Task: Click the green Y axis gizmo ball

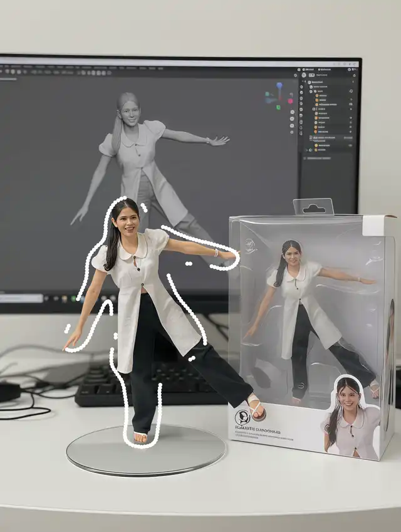Action: (x=278, y=107)
